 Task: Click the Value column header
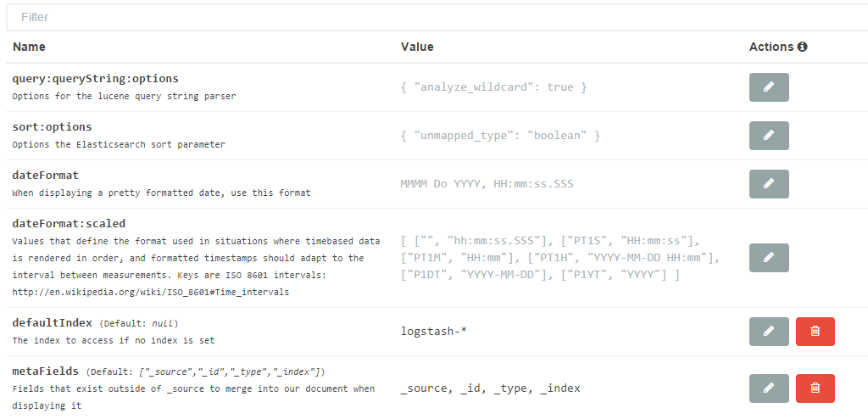point(417,47)
